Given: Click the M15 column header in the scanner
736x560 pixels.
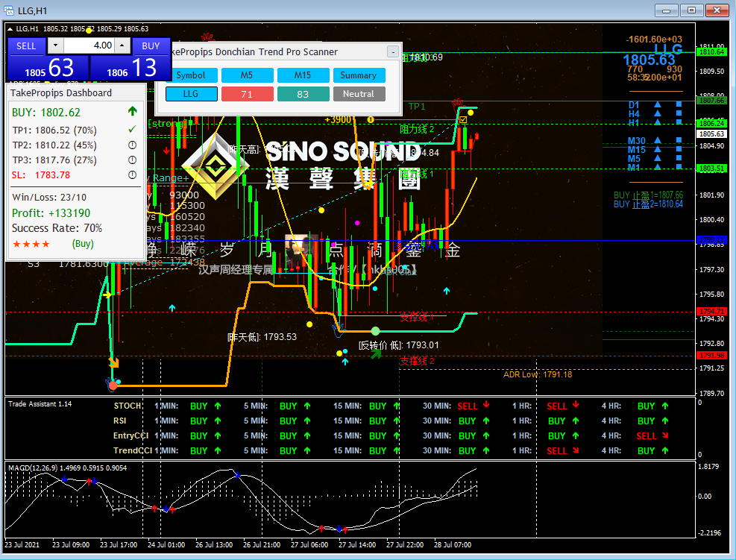Looking at the screenshot, I should [303, 75].
